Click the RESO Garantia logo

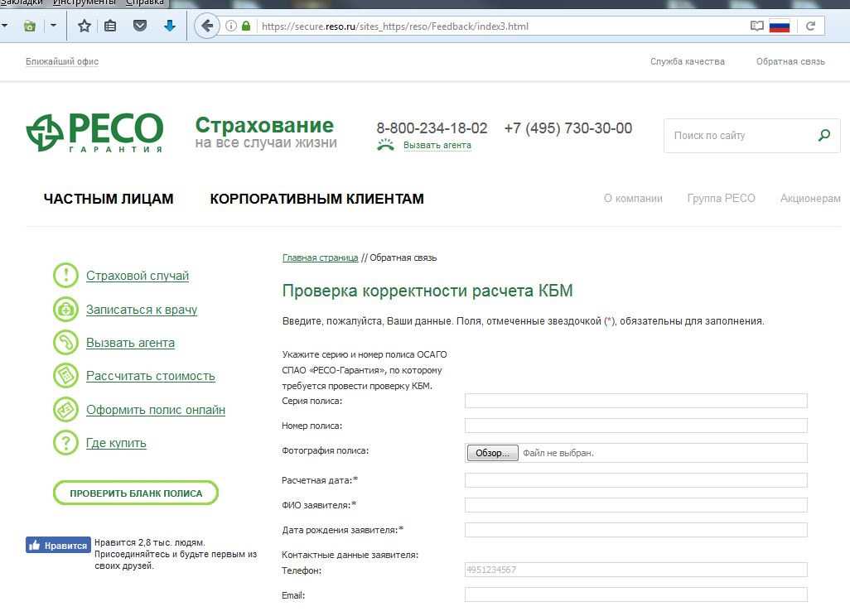point(94,132)
